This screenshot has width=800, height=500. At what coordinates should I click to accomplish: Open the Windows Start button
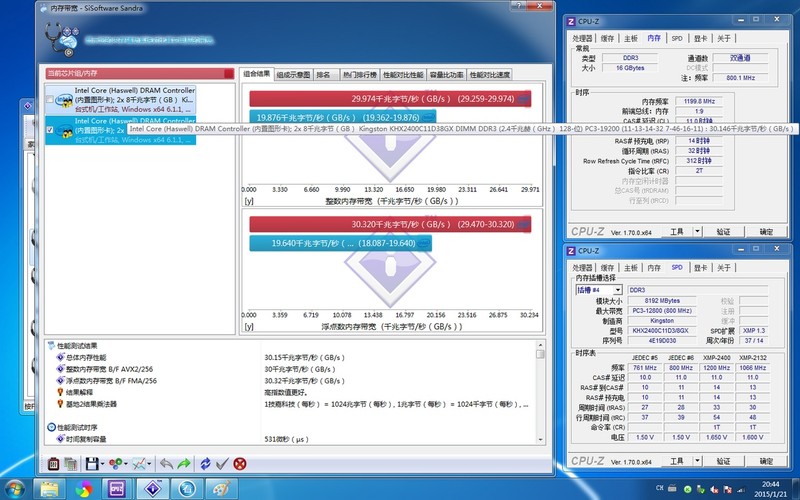[x=14, y=489]
